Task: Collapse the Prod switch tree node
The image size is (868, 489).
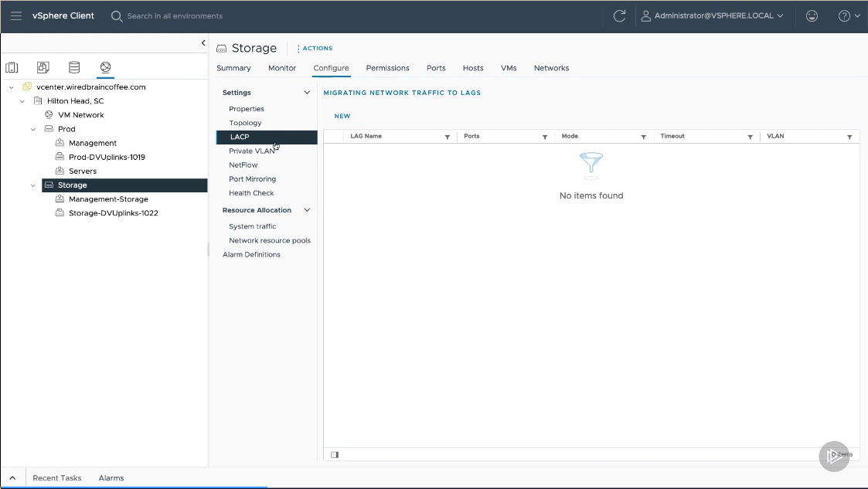Action: [33, 129]
